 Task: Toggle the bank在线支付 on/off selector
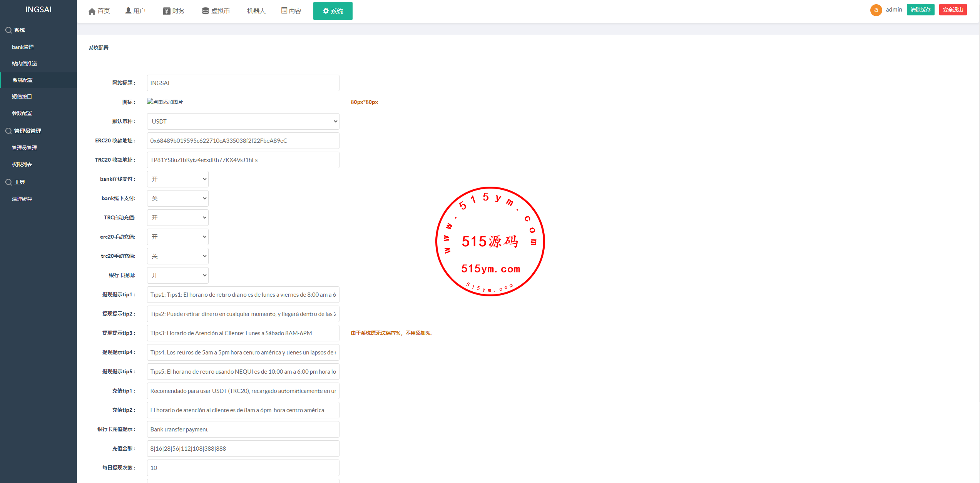(x=177, y=179)
